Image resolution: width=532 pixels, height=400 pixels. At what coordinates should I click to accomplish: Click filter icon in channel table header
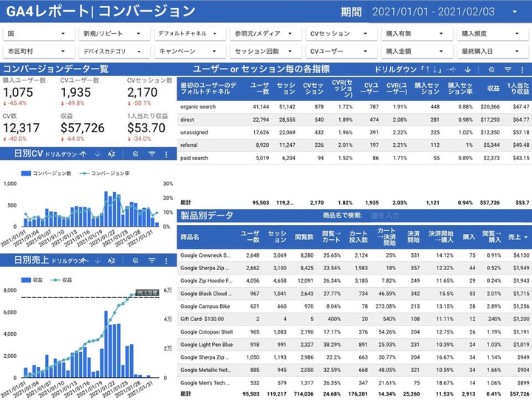(x=508, y=70)
